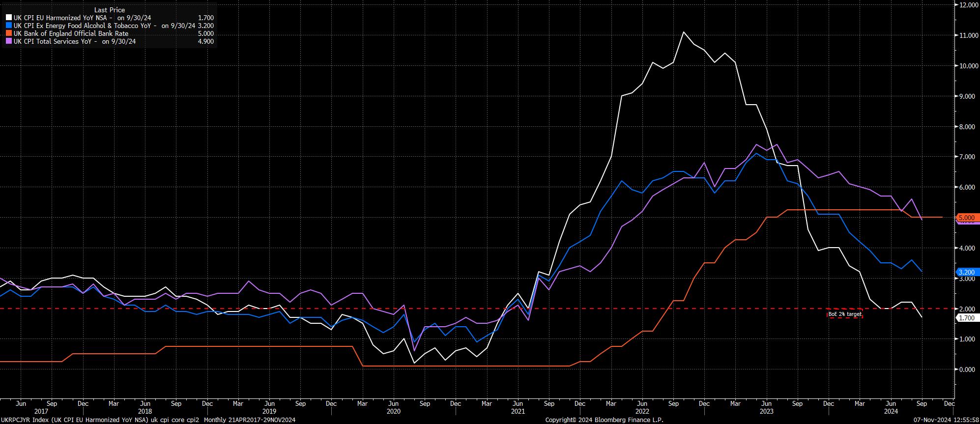Select the 'UK CPI Total Services YoY' legend entry
The image size is (980, 424).
coord(75,41)
